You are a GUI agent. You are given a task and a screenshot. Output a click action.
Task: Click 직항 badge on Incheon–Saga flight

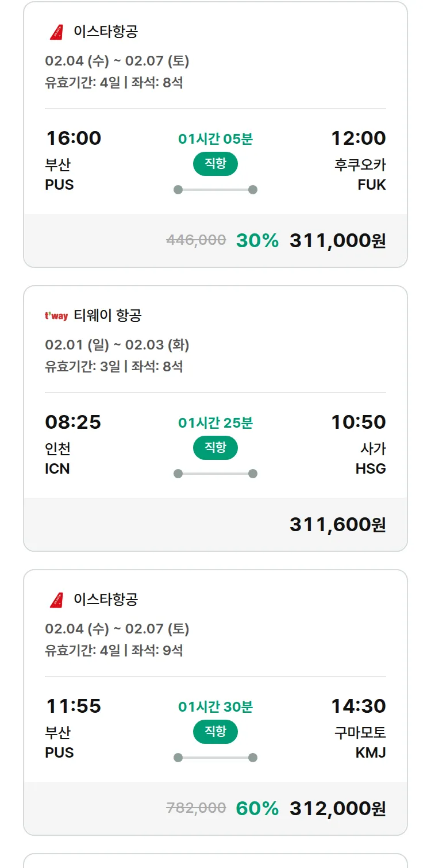tap(215, 448)
